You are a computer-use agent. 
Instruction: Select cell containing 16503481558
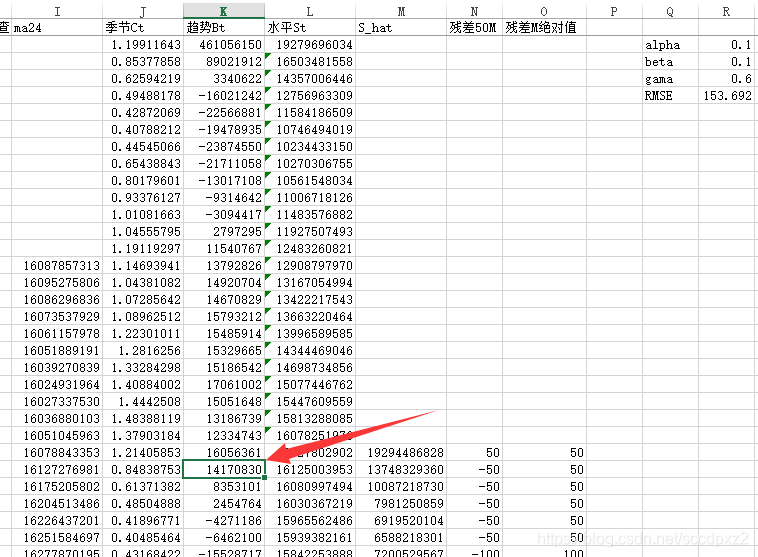pos(310,61)
